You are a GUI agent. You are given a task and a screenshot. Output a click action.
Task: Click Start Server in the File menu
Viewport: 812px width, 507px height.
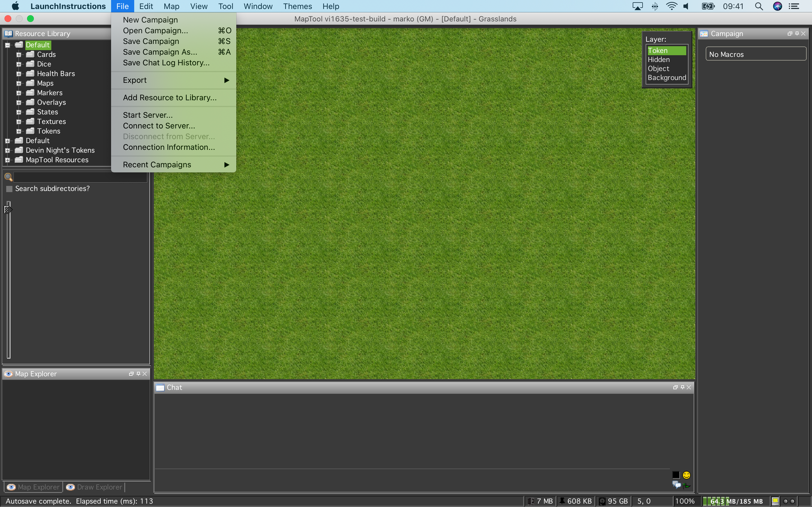[148, 114]
